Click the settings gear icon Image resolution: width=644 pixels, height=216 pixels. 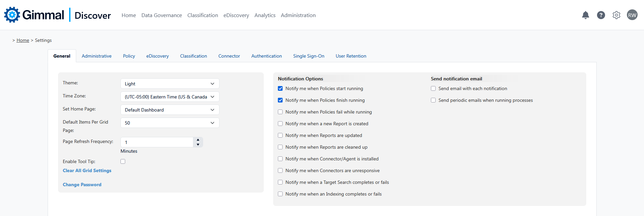click(616, 15)
